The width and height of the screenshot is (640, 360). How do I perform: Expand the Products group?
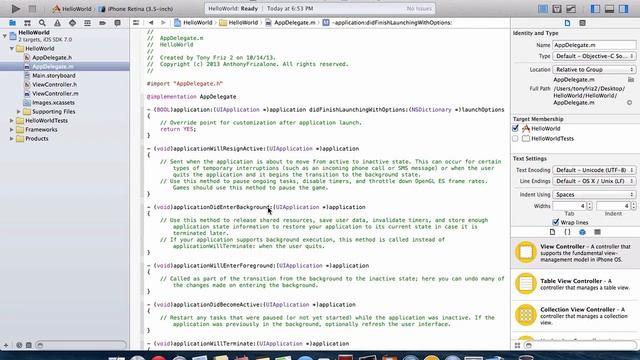click(x=12, y=138)
